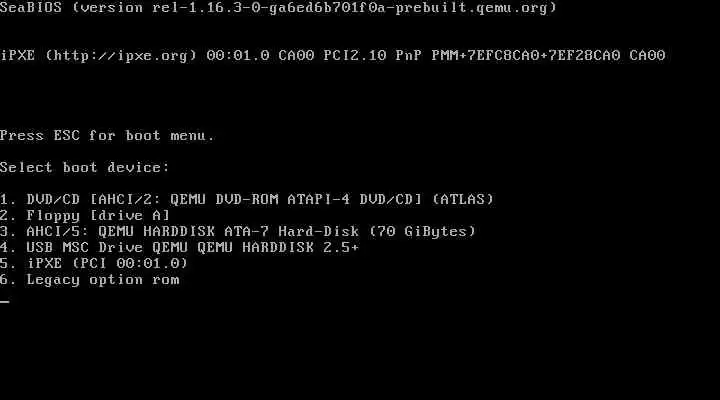Image resolution: width=720 pixels, height=400 pixels.
Task: Click the '2.5+' text on USB entry
Action: (x=341, y=247)
